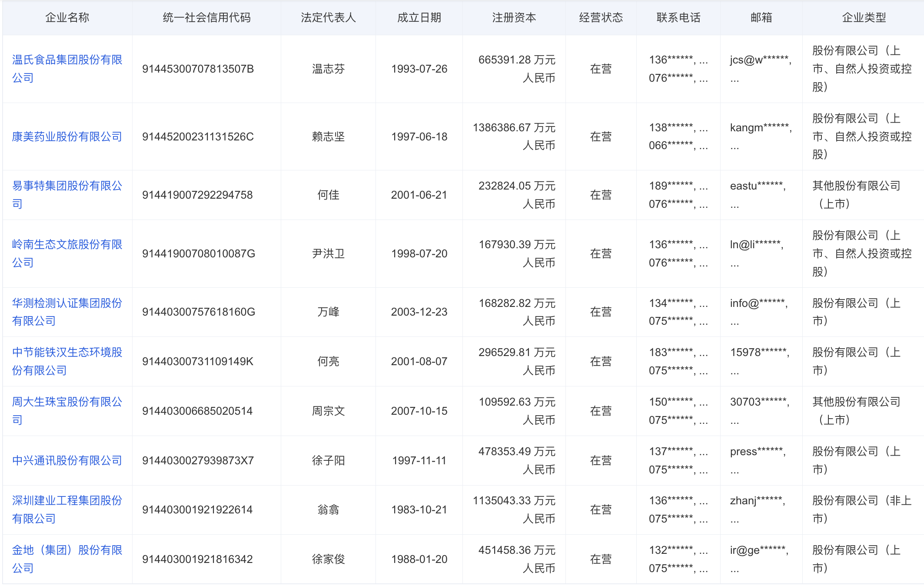Click legal representative 周宗文
Viewport: 924px width, 586px height.
pyautogui.click(x=328, y=411)
